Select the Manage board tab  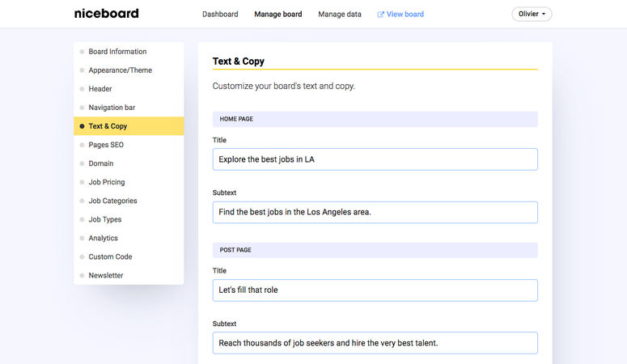(278, 15)
